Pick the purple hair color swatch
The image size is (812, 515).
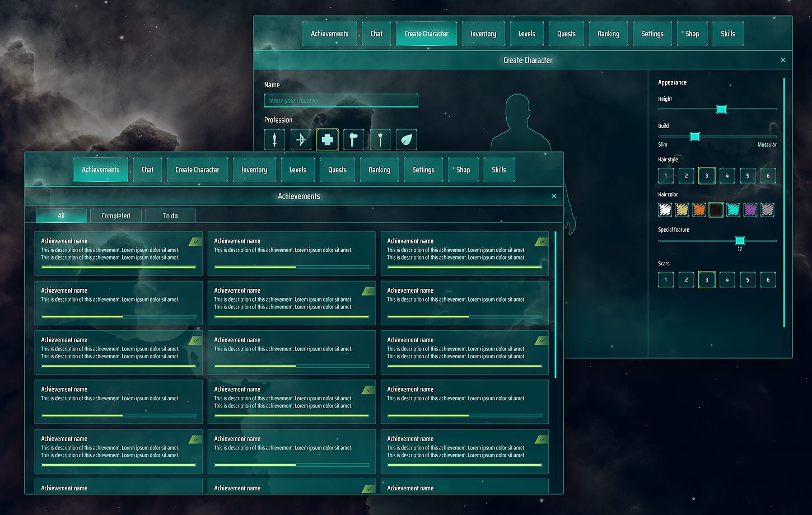click(750, 209)
